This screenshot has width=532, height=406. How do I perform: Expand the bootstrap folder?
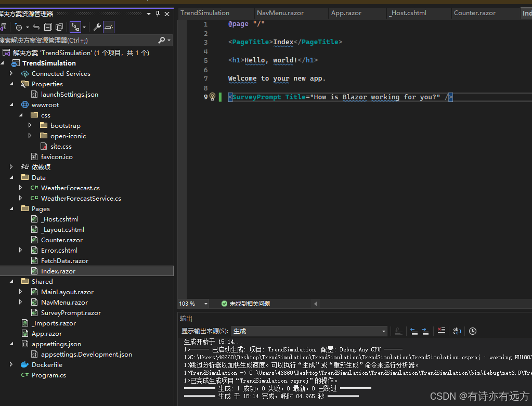[30, 125]
